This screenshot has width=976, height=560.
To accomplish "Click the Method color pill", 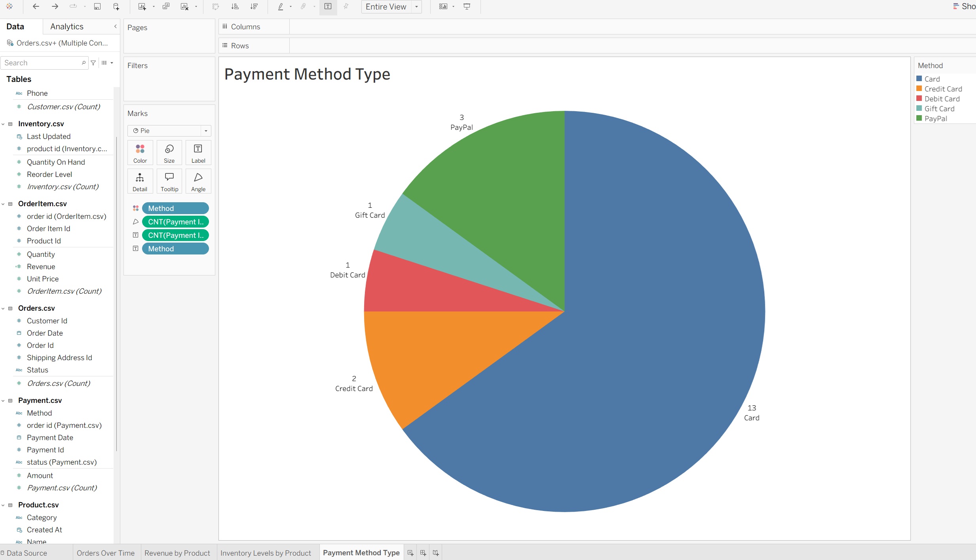I will 175,209.
